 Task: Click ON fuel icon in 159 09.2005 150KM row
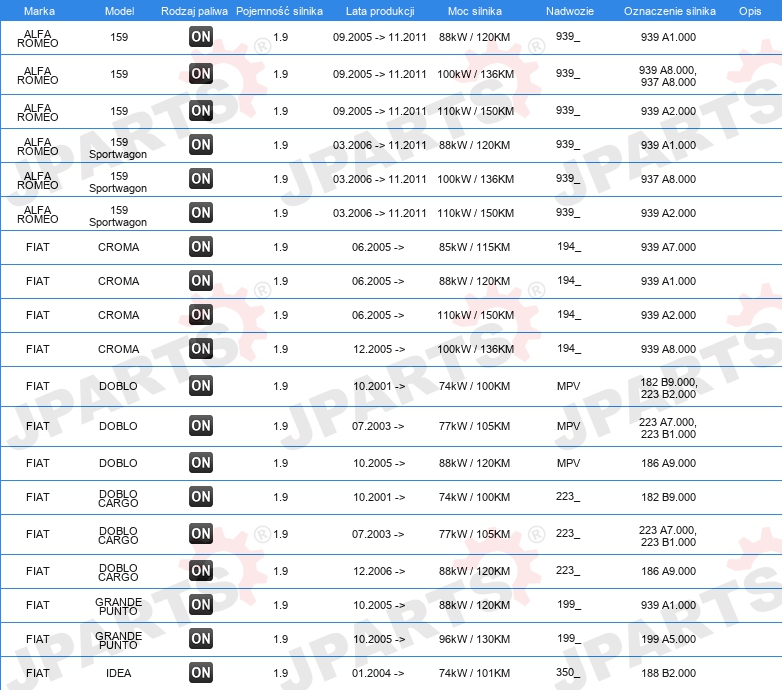pos(201,110)
